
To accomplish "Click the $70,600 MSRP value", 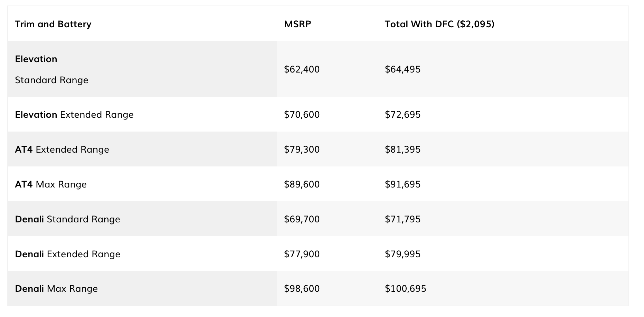I will tap(302, 115).
